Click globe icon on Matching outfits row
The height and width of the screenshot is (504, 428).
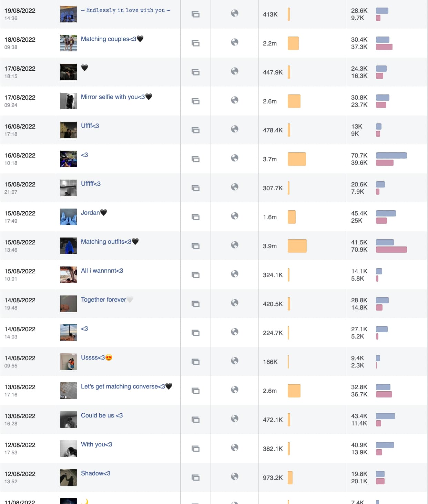[235, 245]
